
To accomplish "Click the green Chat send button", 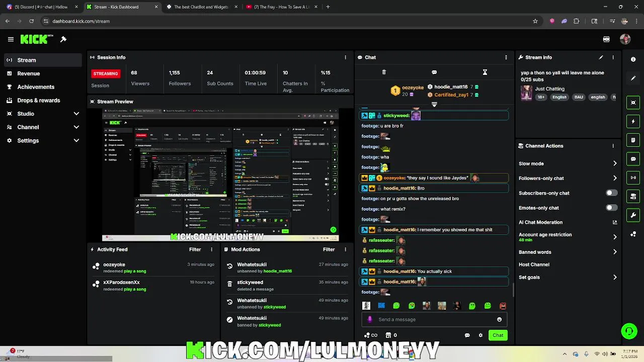I will (x=498, y=335).
